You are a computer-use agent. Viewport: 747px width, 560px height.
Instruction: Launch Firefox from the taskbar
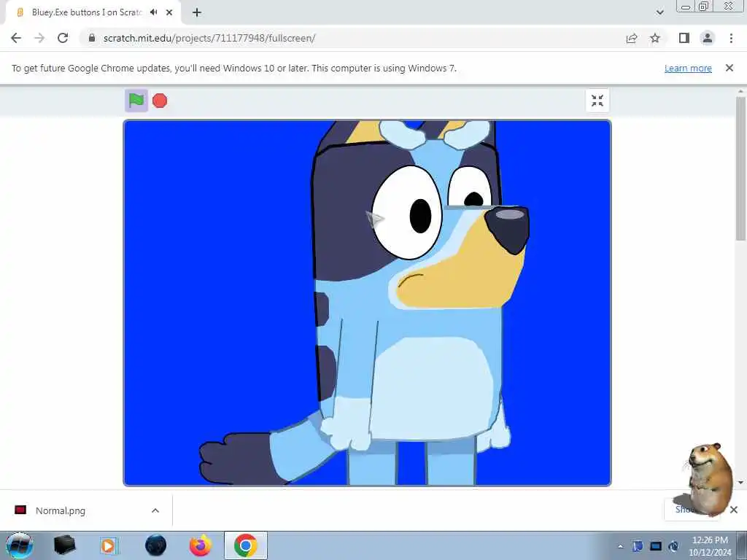tap(201, 545)
